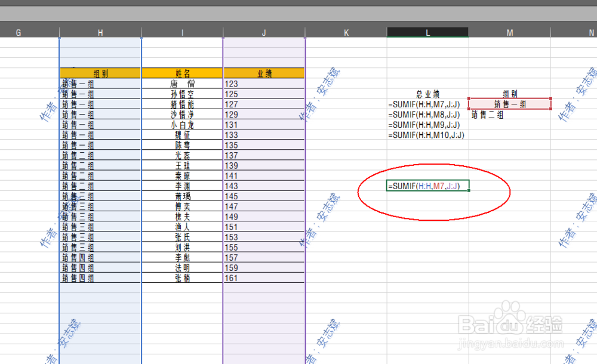Select the cell with =SUMIF(H:H,M10,J:J)

(427, 135)
